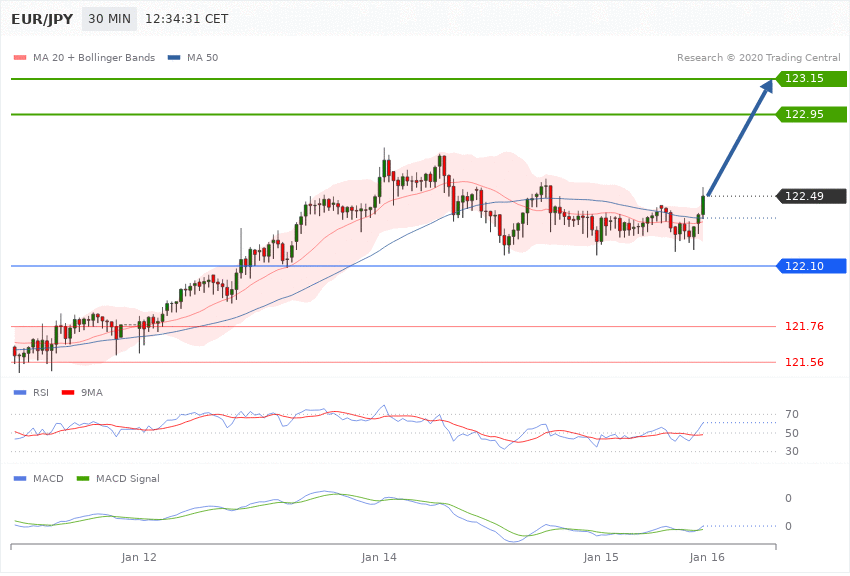The width and height of the screenshot is (850, 576).
Task: Click the MACD Signal green legend swatch
Action: click(x=83, y=478)
